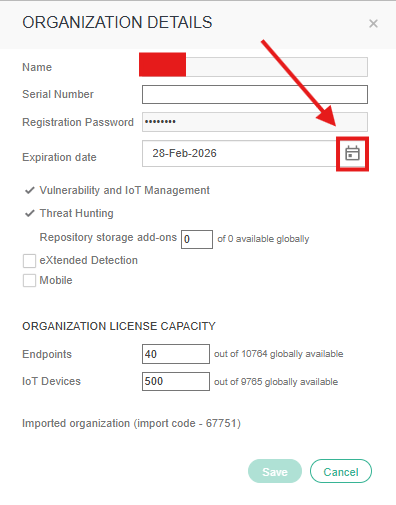This screenshot has height=505, width=396.
Task: Click the Expiration date text field
Action: coord(239,153)
